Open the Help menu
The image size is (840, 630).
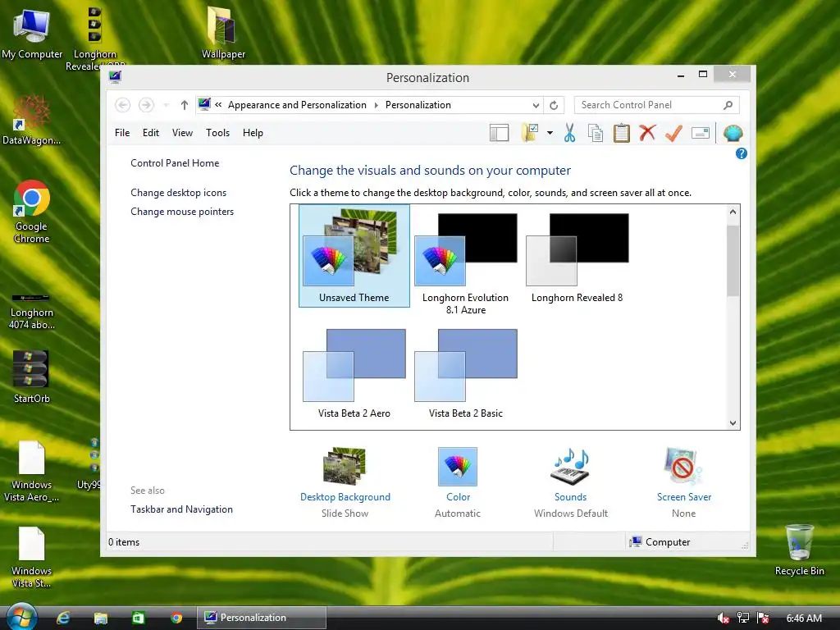click(253, 133)
